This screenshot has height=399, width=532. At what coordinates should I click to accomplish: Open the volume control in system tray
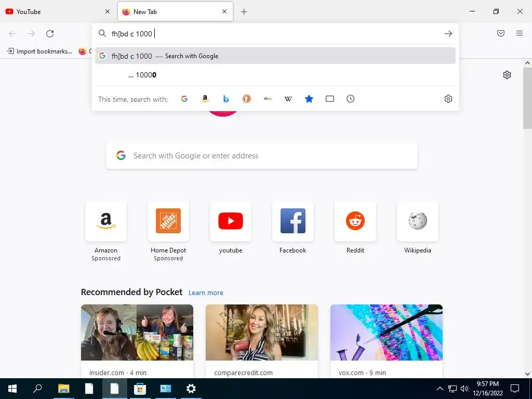pyautogui.click(x=464, y=389)
